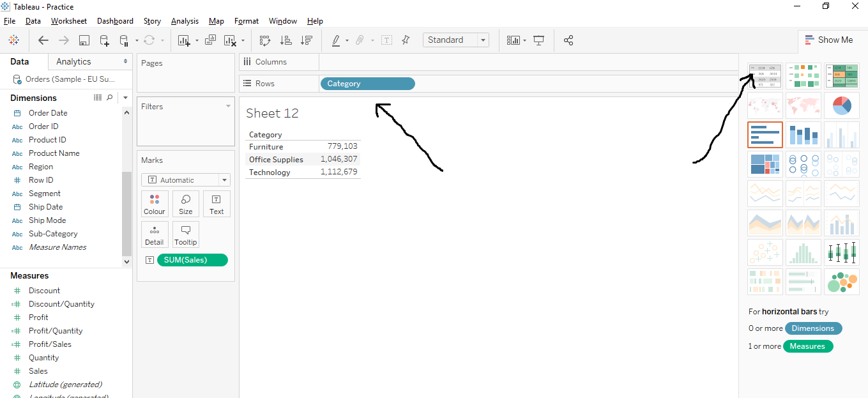The width and height of the screenshot is (868, 398).
Task: Click the Show Me button
Action: 830,40
